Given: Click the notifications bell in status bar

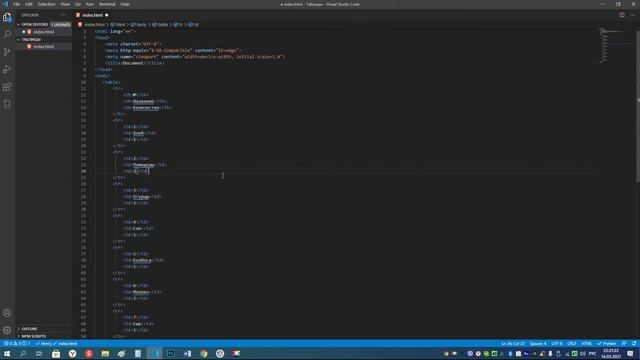Looking at the screenshot, I should pos(634,344).
